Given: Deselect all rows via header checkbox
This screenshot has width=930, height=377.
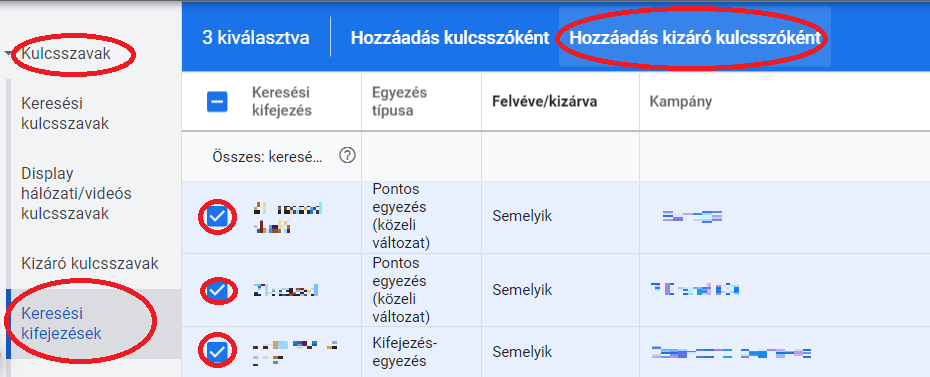Looking at the screenshot, I should click(217, 102).
